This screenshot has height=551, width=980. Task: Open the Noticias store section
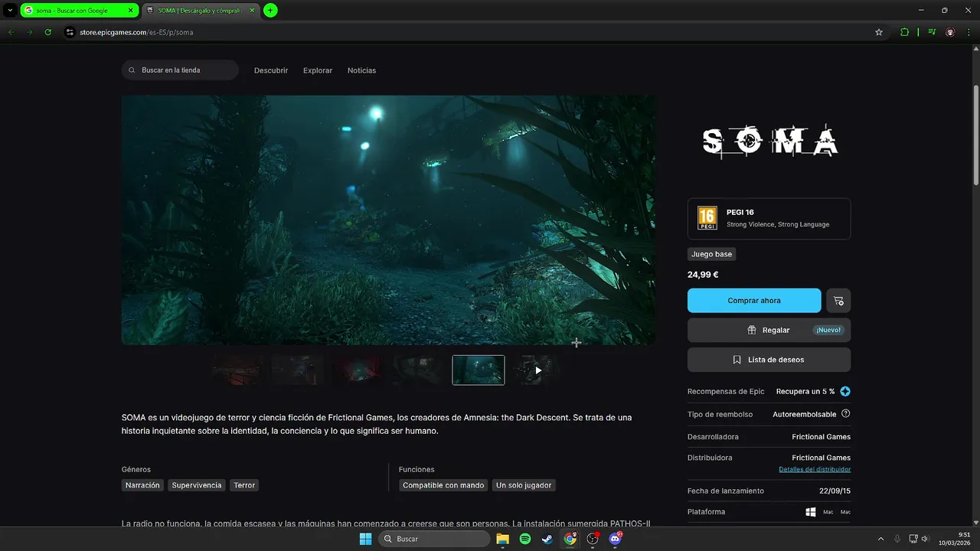point(361,70)
